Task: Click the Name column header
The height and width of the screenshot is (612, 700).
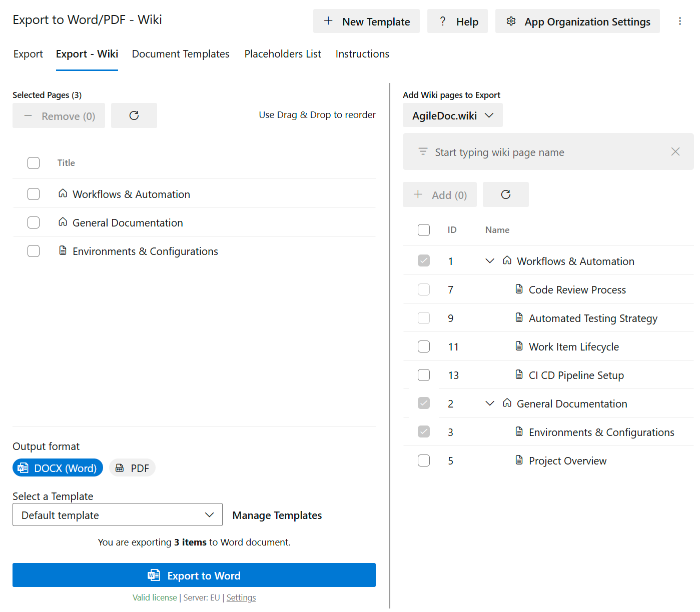Action: (497, 230)
